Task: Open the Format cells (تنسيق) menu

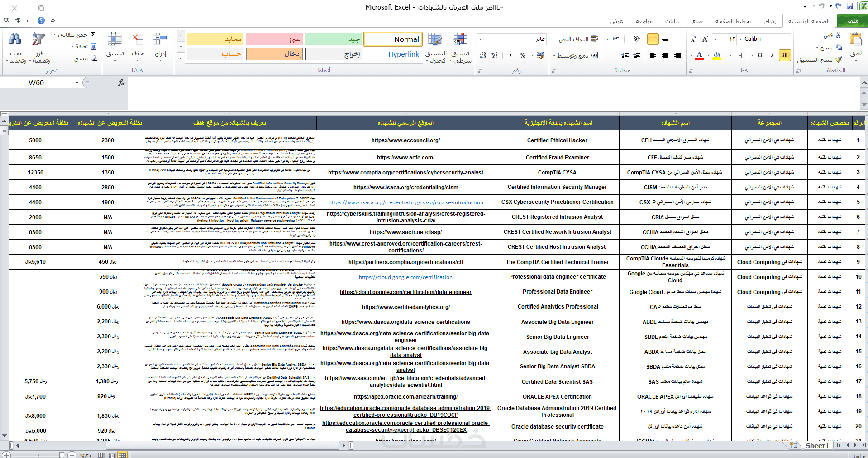Action: [x=115, y=47]
